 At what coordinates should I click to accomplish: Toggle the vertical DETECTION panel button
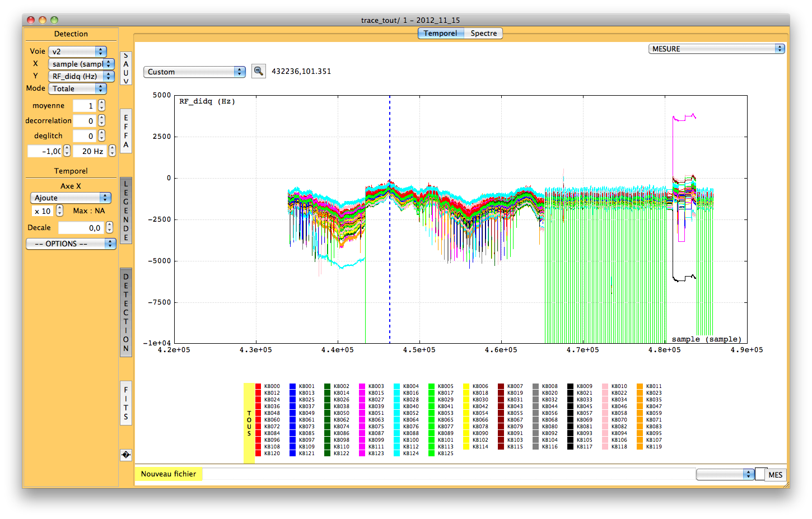click(x=126, y=312)
